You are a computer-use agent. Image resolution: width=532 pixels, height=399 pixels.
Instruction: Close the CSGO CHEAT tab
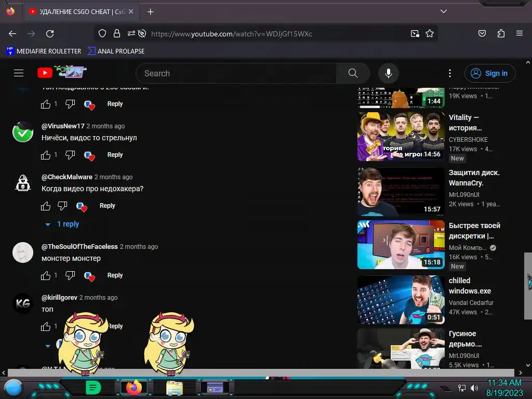click(131, 11)
